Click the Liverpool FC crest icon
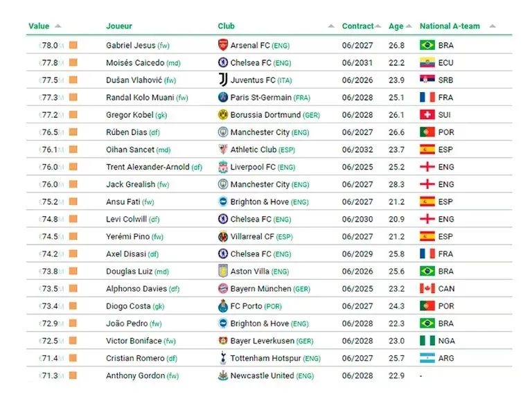The height and width of the screenshot is (399, 532). tap(223, 167)
